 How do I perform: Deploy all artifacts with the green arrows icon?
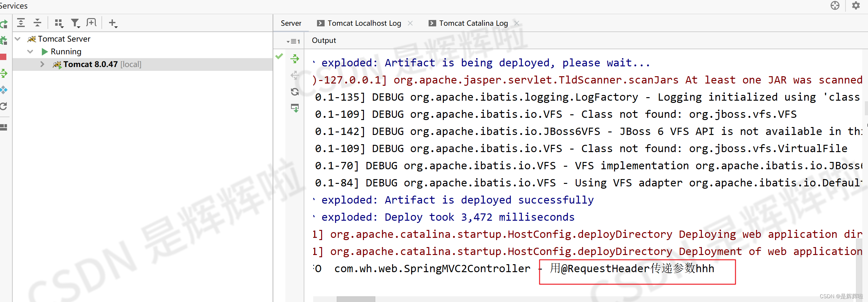tap(295, 58)
